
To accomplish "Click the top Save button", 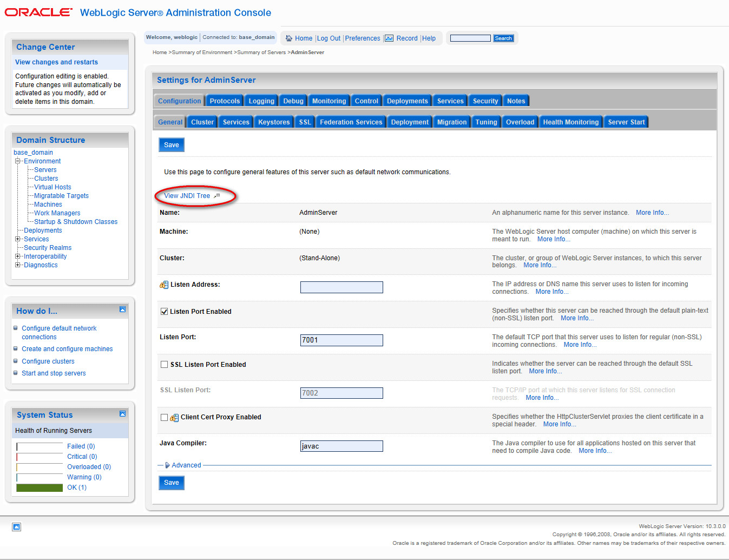I will tap(172, 145).
